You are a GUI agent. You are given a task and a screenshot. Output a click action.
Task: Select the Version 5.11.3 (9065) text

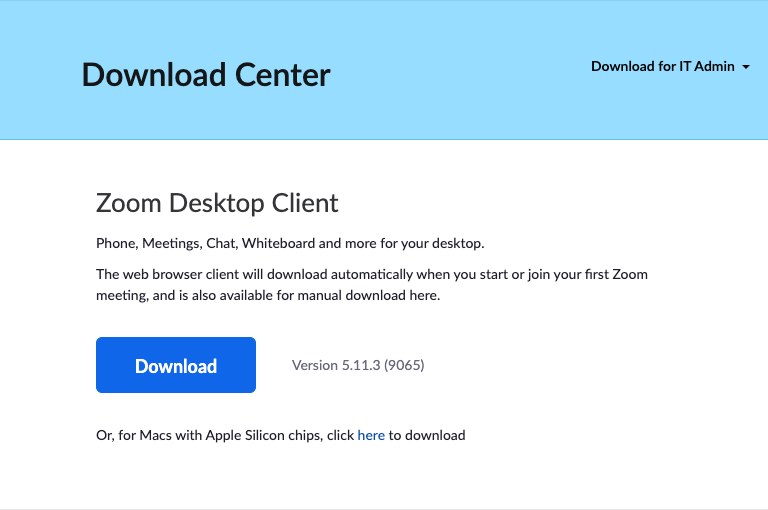[358, 365]
